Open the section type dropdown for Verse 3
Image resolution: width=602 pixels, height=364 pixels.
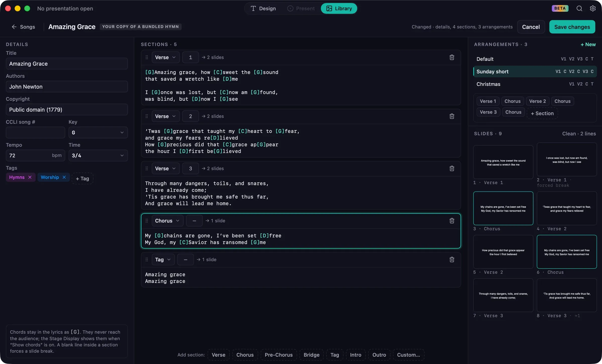pyautogui.click(x=165, y=168)
